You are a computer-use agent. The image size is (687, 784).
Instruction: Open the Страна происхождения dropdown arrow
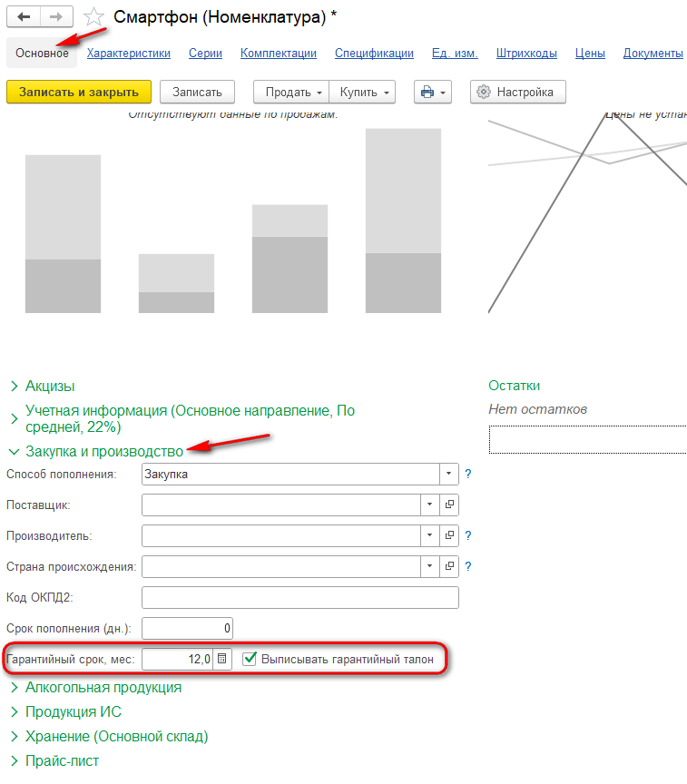(430, 566)
